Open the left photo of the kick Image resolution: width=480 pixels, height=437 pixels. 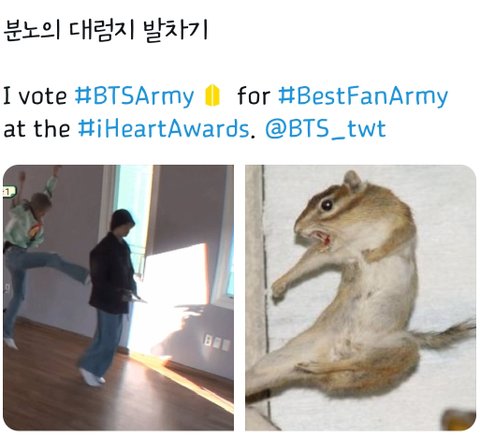[118, 297]
